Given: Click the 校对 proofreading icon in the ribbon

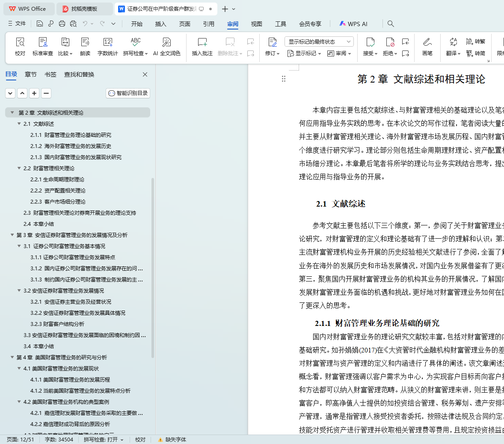Looking at the screenshot, I should point(20,47).
